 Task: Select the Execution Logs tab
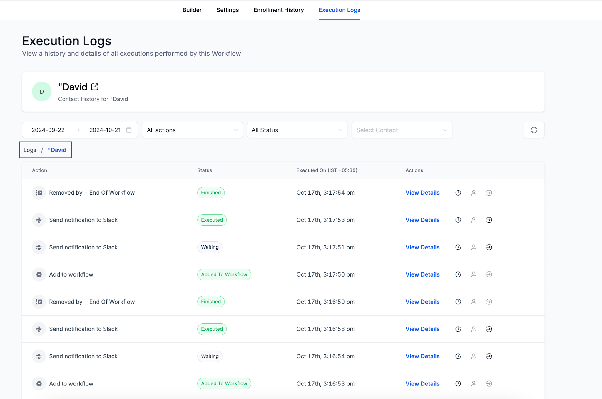click(339, 10)
